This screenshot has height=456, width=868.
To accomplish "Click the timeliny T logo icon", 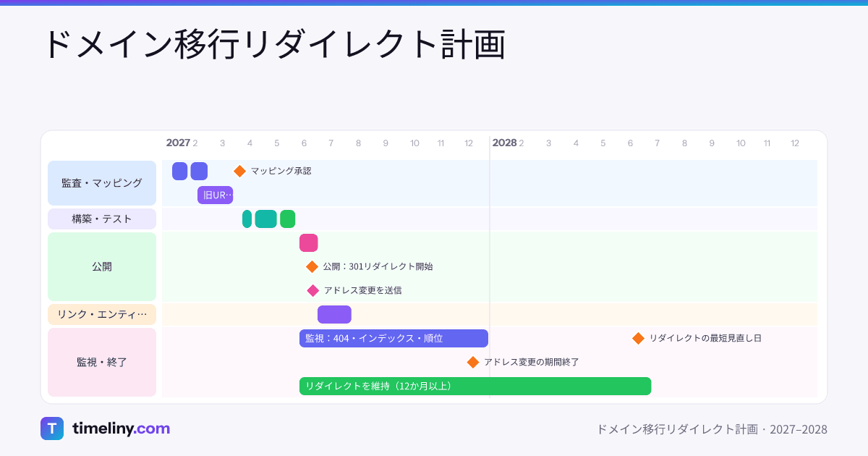I will click(x=52, y=428).
